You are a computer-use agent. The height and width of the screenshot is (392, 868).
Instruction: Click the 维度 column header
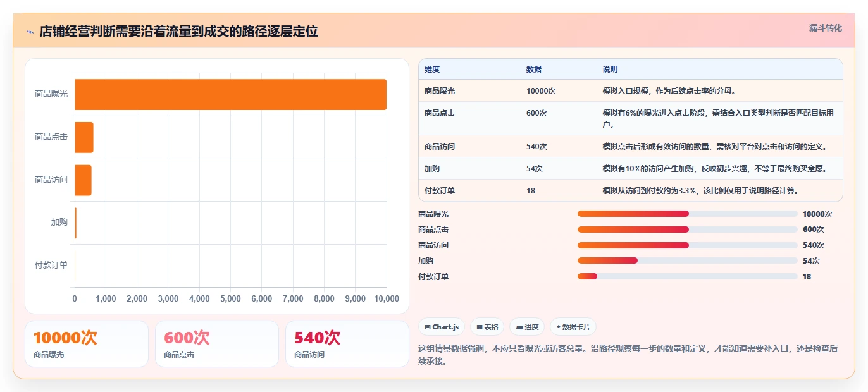point(432,69)
